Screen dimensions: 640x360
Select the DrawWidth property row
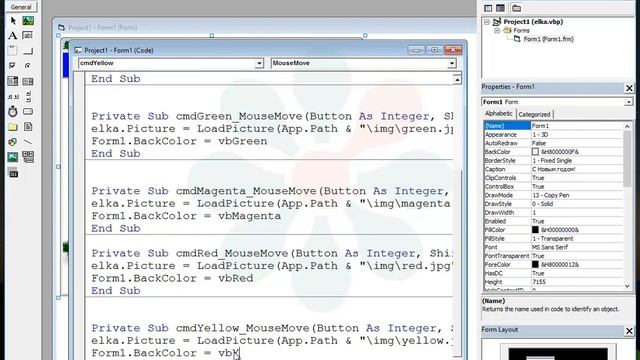553,213
